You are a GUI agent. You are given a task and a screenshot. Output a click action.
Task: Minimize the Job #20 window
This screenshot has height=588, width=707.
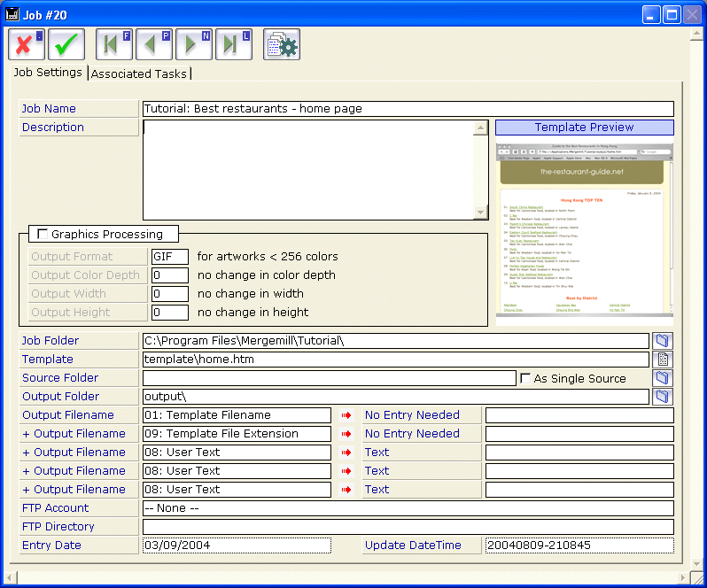tap(651, 15)
